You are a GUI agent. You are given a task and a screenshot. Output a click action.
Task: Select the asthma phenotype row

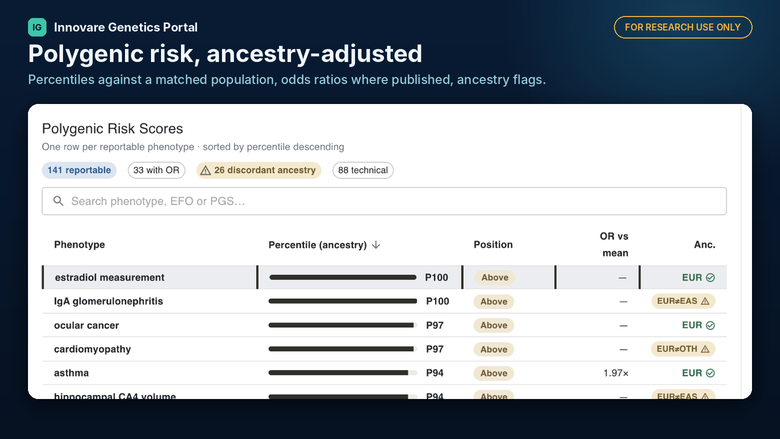point(384,373)
